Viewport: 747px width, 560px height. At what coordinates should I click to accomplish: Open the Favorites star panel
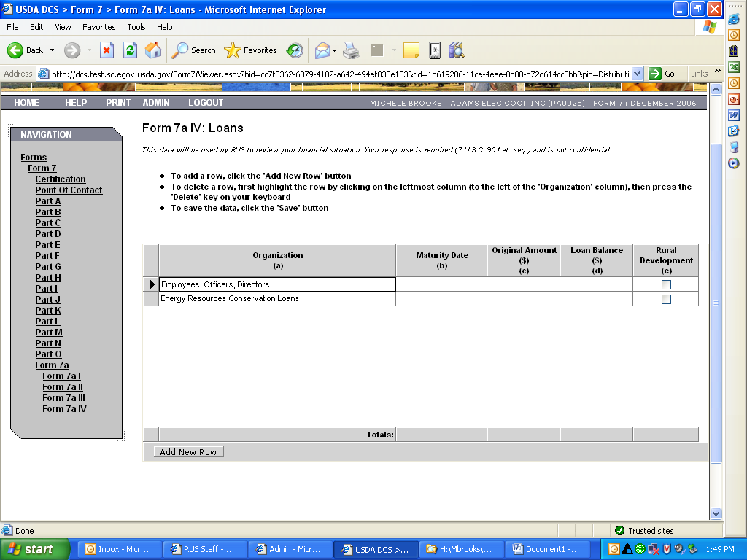click(x=251, y=50)
